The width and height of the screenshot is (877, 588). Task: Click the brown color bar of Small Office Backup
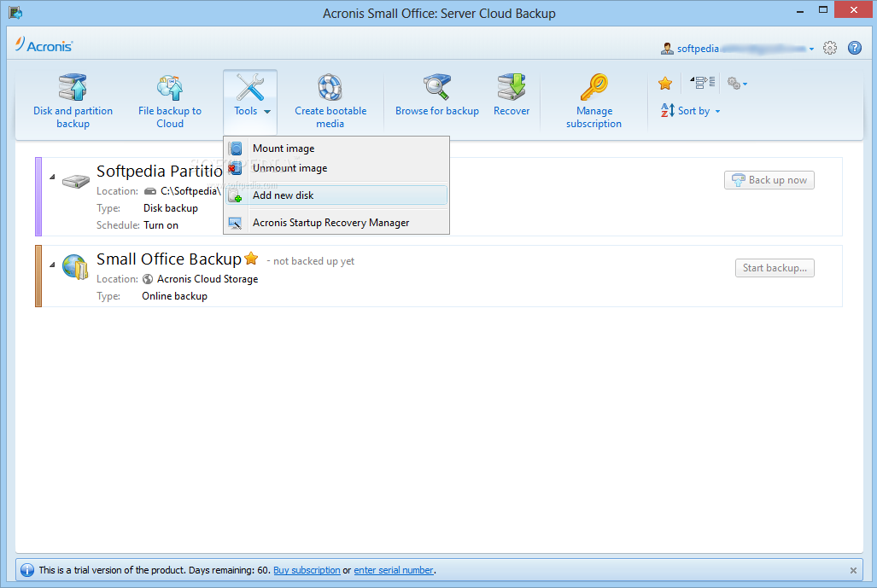pyautogui.click(x=38, y=277)
